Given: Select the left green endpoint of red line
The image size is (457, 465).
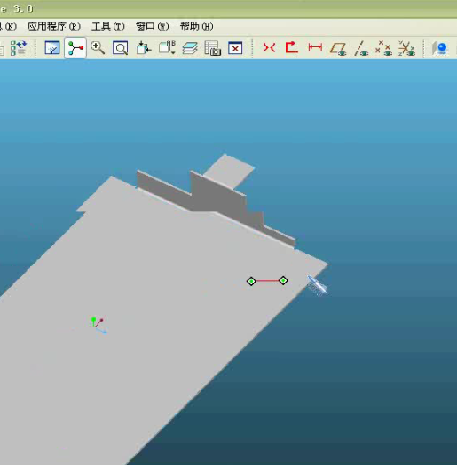Looking at the screenshot, I should (251, 281).
